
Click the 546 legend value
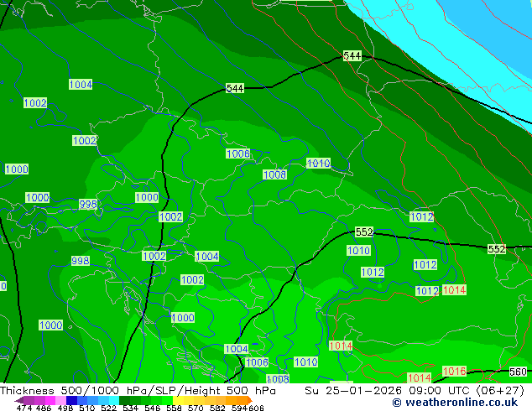click(152, 408)
